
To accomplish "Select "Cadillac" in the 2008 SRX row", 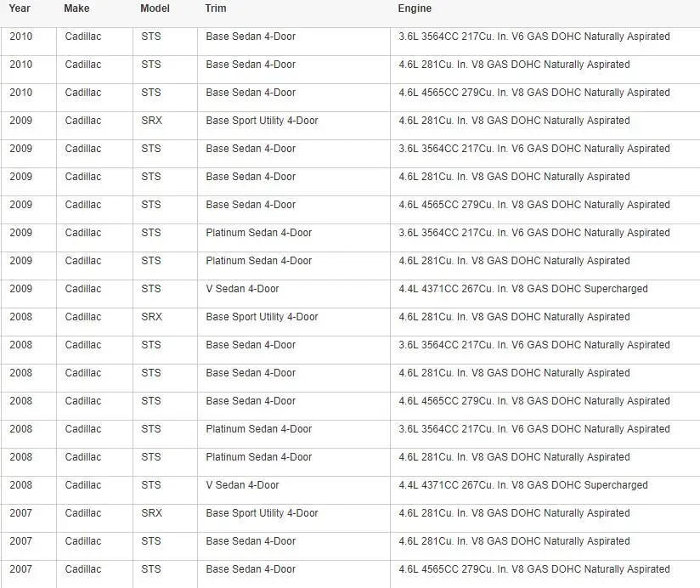I will 83,317.
